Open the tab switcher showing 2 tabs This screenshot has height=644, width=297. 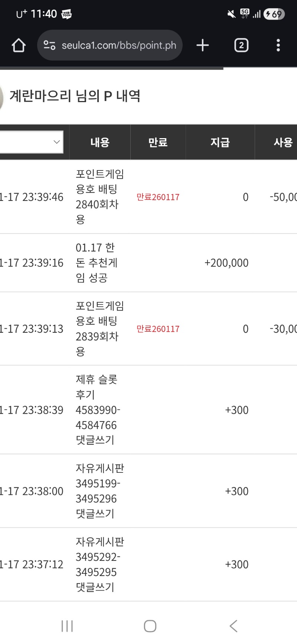241,46
